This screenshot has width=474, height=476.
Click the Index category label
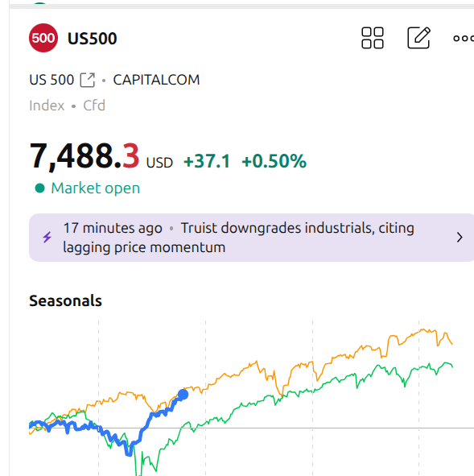coord(47,106)
